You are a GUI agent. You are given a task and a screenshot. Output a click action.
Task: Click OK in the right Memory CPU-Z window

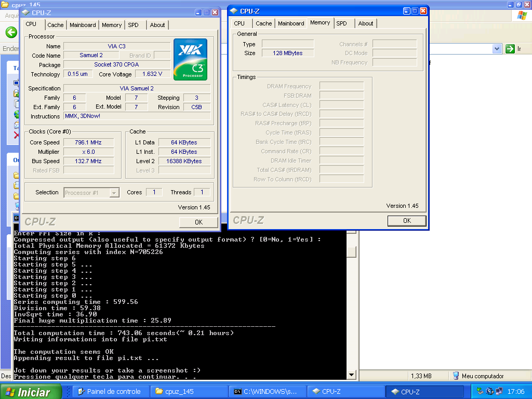pos(407,221)
